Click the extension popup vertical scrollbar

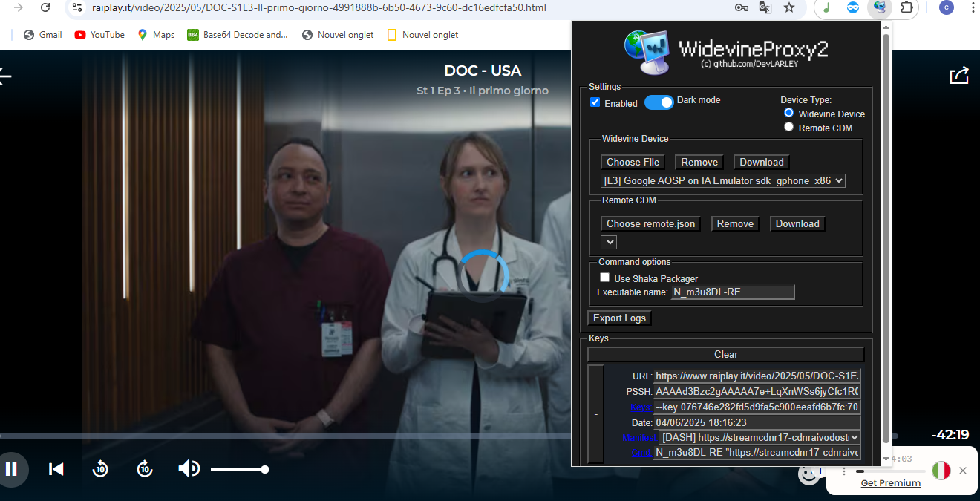[886, 238]
